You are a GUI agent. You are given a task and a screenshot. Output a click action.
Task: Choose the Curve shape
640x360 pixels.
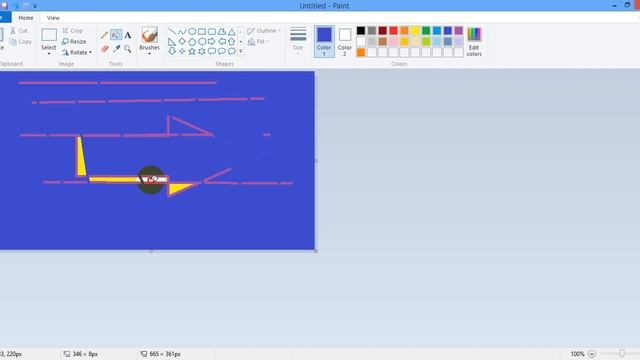click(x=182, y=31)
